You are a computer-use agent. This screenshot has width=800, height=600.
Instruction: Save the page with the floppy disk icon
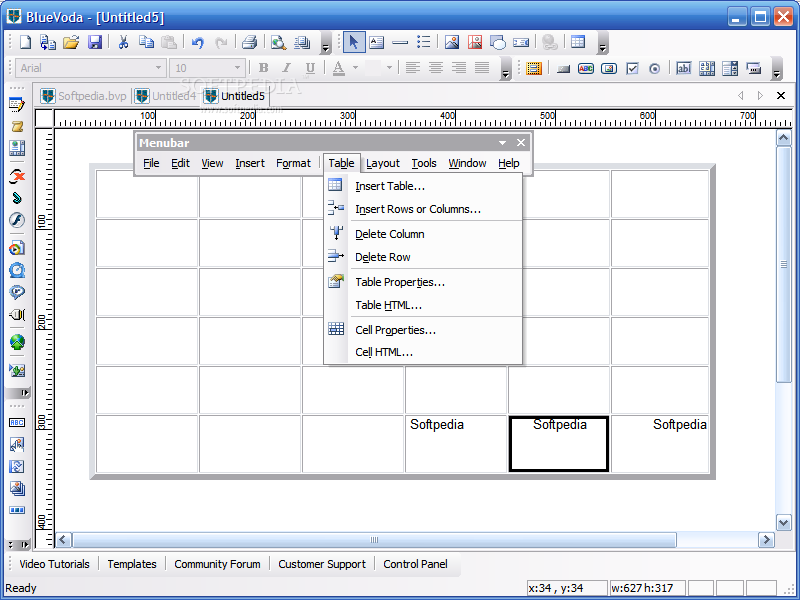click(95, 42)
